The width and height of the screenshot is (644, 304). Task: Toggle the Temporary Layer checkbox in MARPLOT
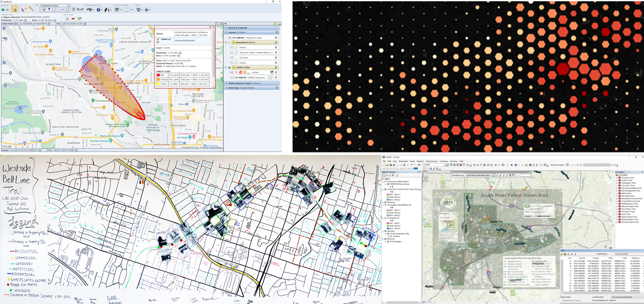click(x=230, y=38)
